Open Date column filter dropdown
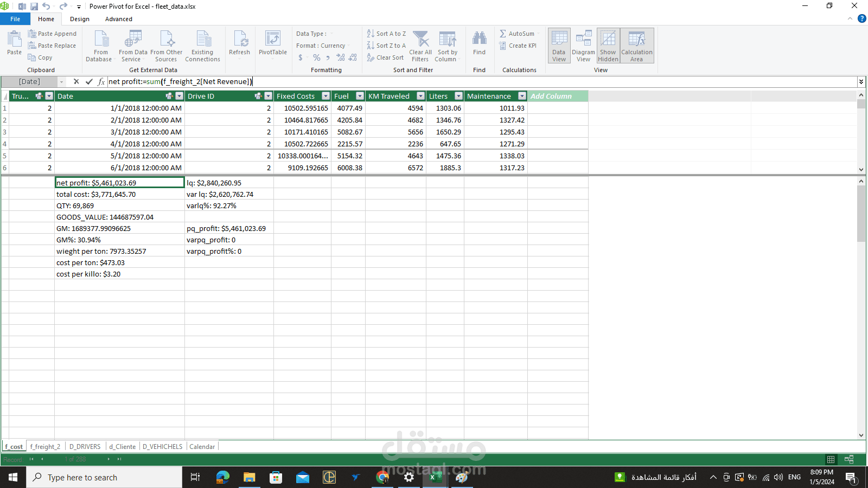This screenshot has width=868, height=488. (180, 96)
